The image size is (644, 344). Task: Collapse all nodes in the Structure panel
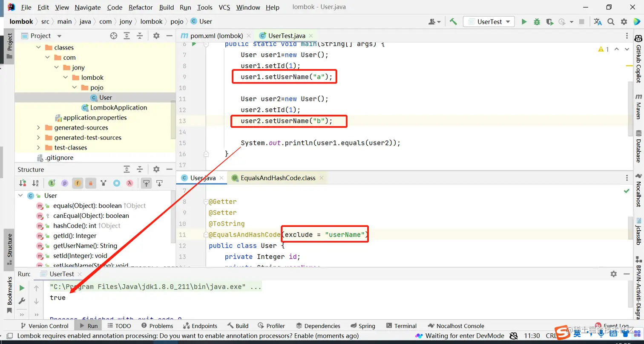(139, 169)
